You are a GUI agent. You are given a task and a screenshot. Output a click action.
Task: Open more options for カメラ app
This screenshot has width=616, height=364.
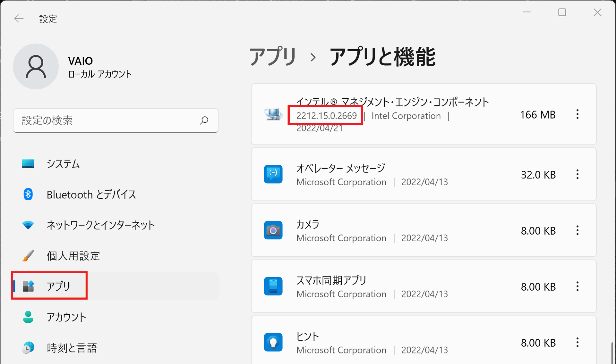tap(577, 230)
